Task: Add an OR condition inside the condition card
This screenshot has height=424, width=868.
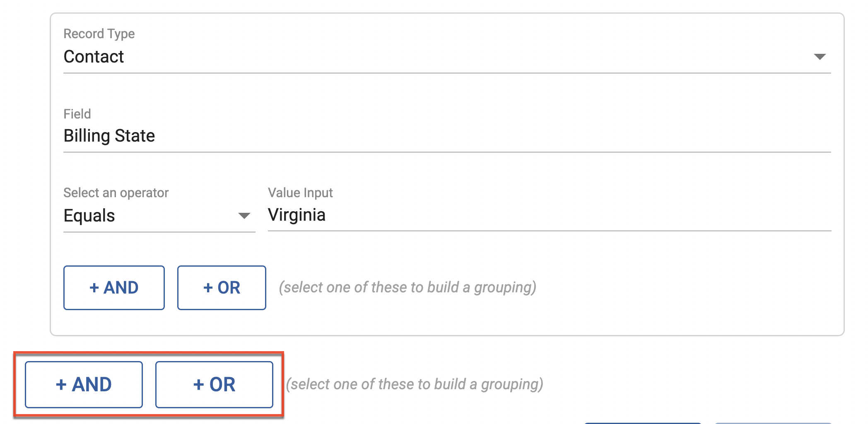Action: click(222, 288)
